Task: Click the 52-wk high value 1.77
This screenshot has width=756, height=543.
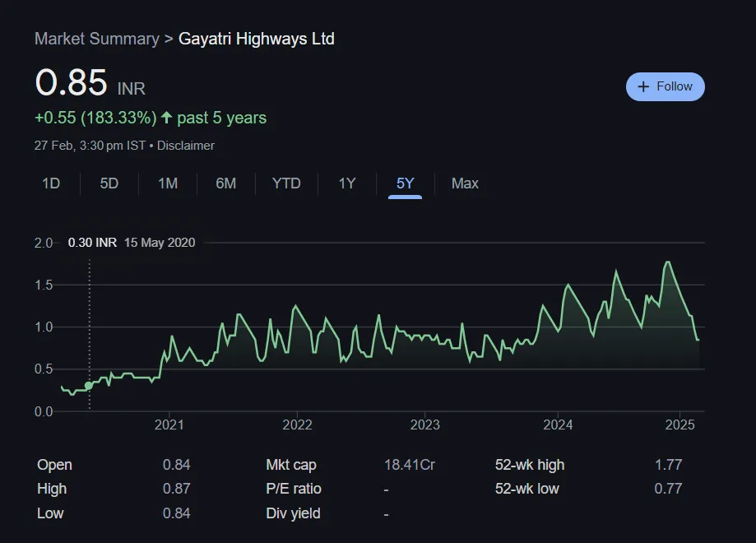Action: coord(668,465)
